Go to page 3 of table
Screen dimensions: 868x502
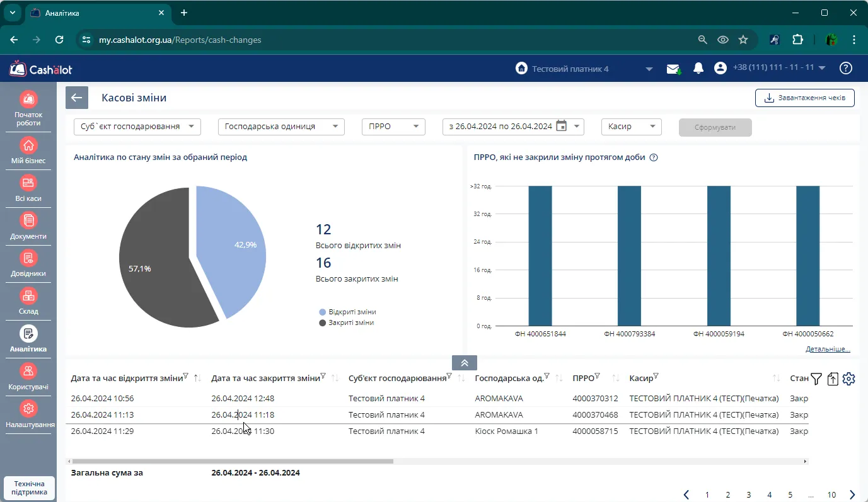point(749,495)
